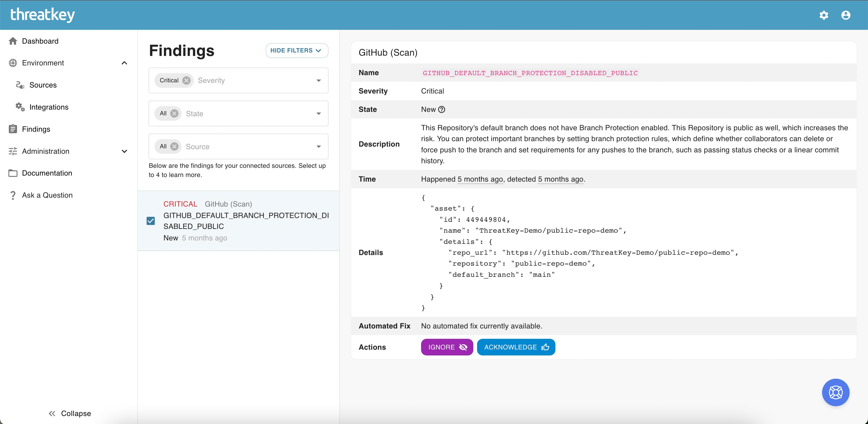The image size is (868, 424).
Task: Expand the Administration sidebar section
Action: click(124, 151)
